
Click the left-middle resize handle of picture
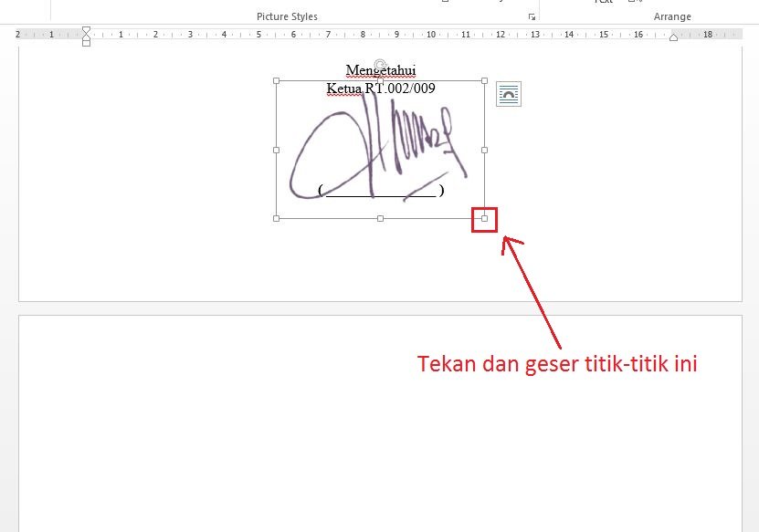[276, 150]
